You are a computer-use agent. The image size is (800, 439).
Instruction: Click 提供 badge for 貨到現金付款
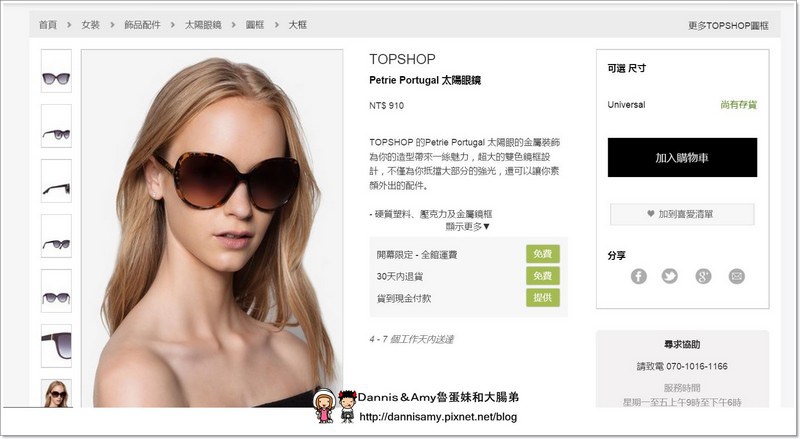pyautogui.click(x=543, y=298)
